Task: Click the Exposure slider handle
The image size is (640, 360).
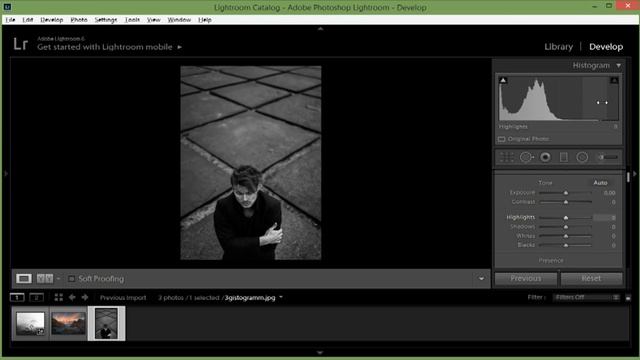Action: 566,193
